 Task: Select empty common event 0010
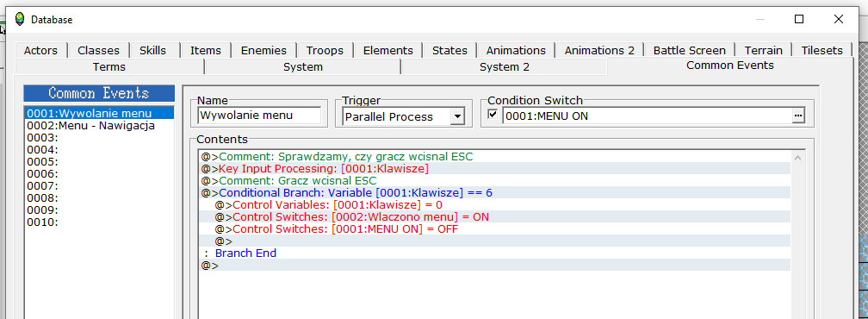[100, 222]
